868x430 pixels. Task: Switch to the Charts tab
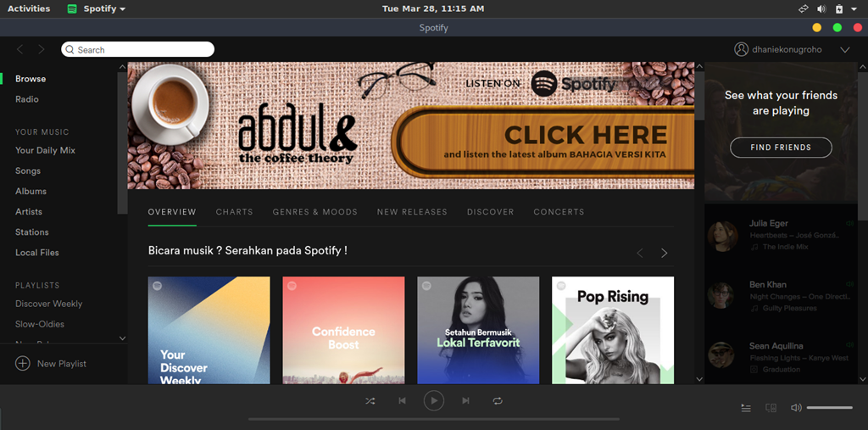point(234,212)
